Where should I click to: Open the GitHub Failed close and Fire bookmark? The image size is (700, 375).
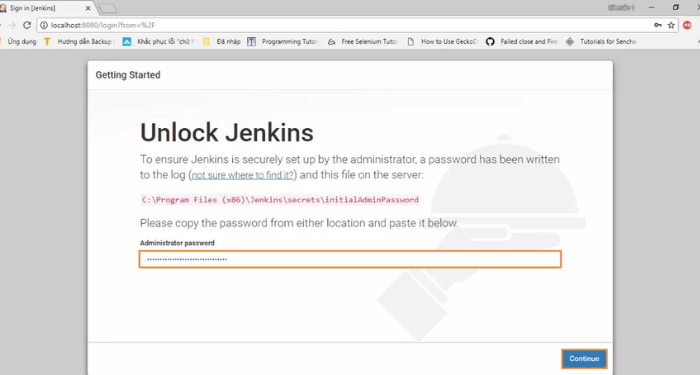pyautogui.click(x=522, y=42)
